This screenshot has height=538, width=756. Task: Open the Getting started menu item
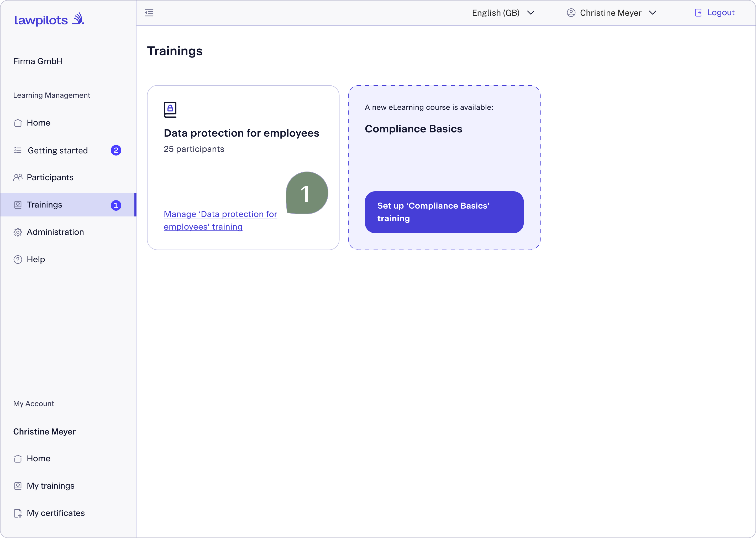pyautogui.click(x=68, y=151)
